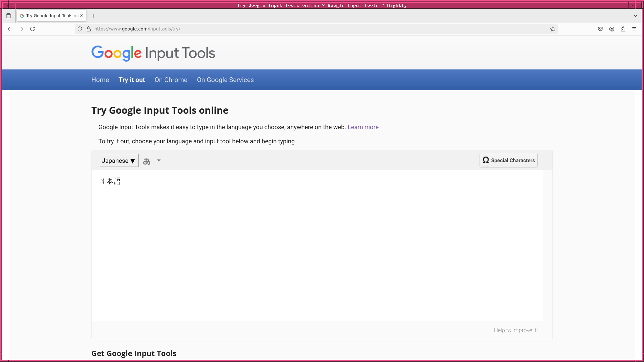Follow the Learn more link
This screenshot has width=644, height=362.
click(x=363, y=127)
